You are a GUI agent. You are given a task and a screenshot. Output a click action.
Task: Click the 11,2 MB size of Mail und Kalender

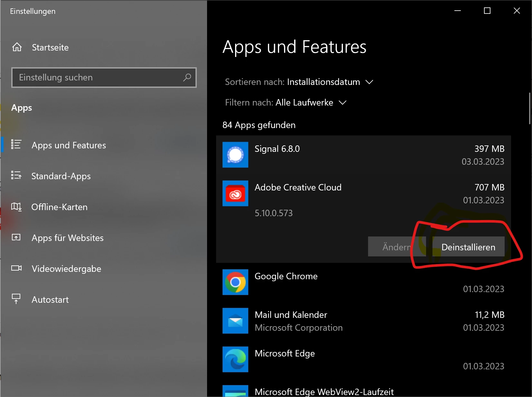point(490,315)
